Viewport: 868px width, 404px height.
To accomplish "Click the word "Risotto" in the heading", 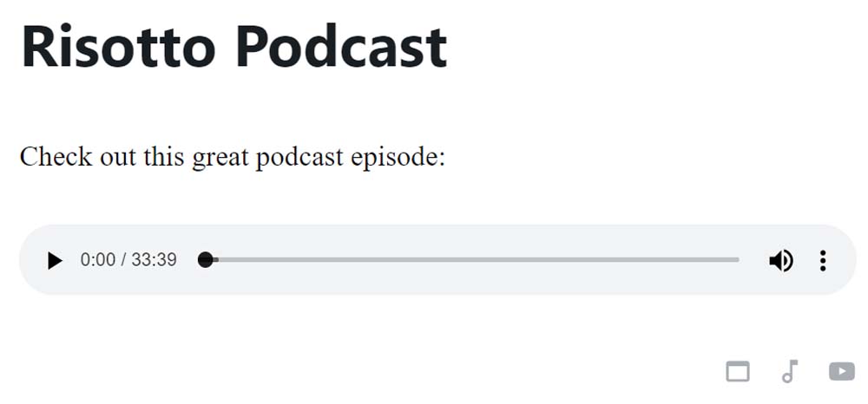I will (118, 47).
